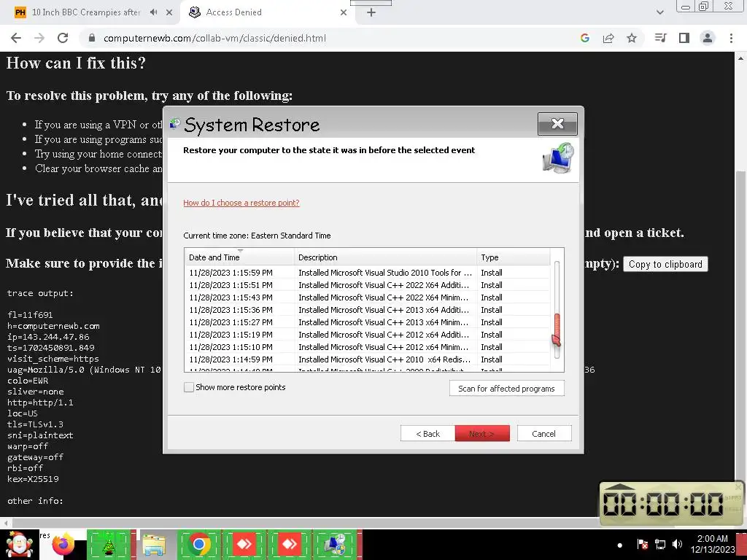Bookmark this page with star

[632, 38]
